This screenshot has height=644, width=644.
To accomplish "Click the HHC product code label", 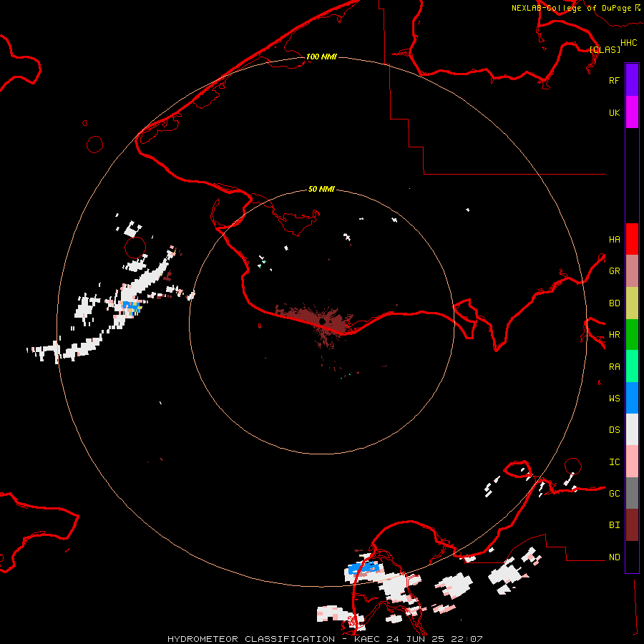I will tap(629, 43).
